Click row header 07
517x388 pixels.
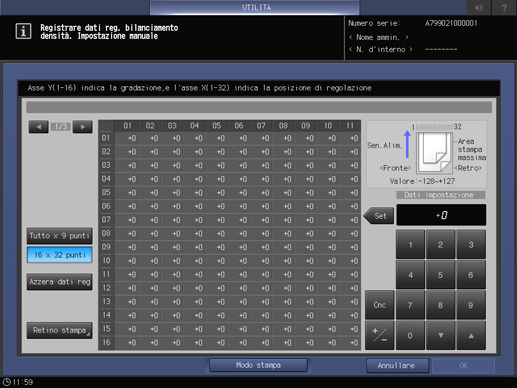point(106,220)
